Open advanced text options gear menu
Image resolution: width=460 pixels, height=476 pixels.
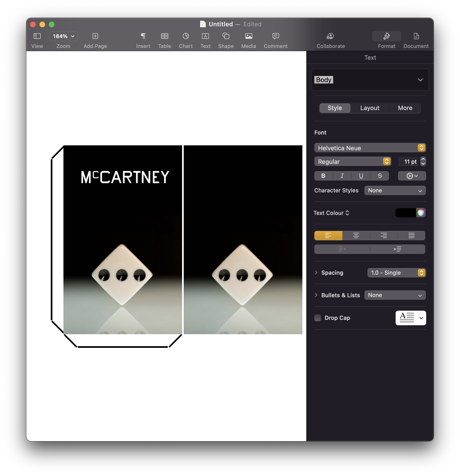(x=412, y=176)
